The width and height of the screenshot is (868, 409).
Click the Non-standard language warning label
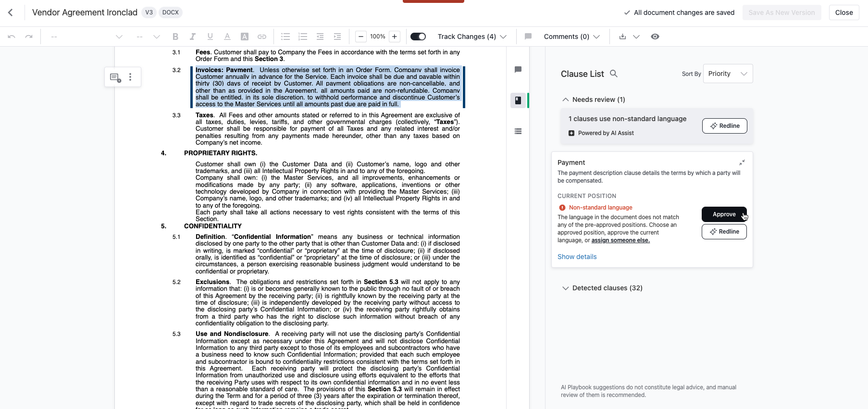[x=601, y=208]
